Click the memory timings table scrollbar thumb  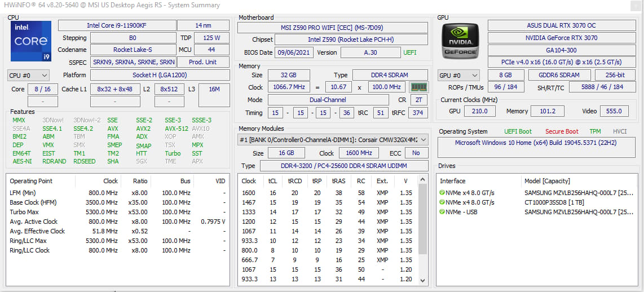tap(423, 220)
